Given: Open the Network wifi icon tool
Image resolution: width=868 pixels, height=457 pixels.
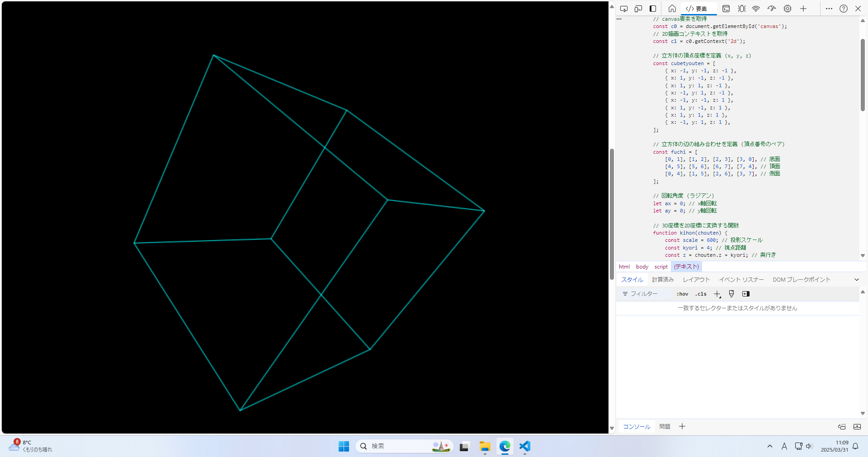Looking at the screenshot, I should (756, 9).
